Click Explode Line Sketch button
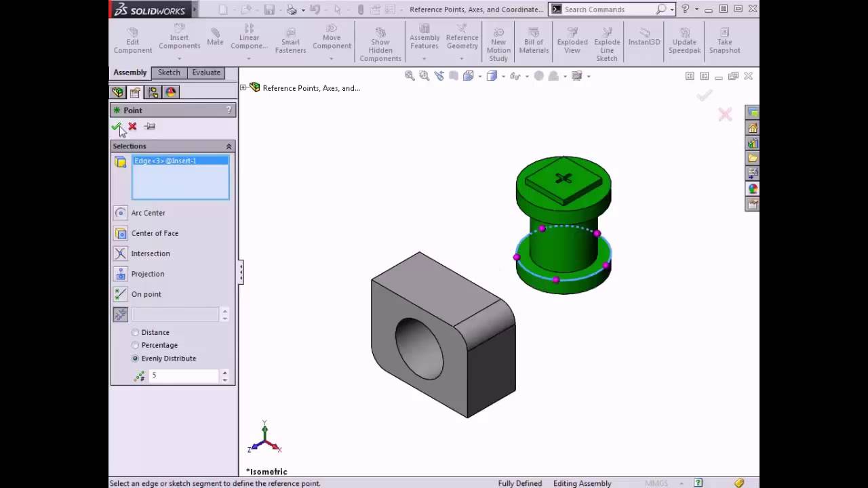Viewport: 868px width, 488px height. [x=607, y=45]
